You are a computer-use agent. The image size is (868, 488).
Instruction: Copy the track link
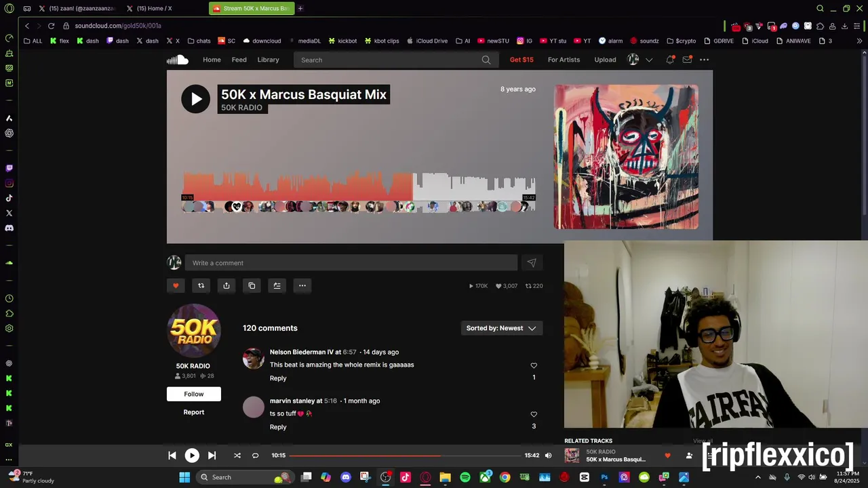[252, 285]
